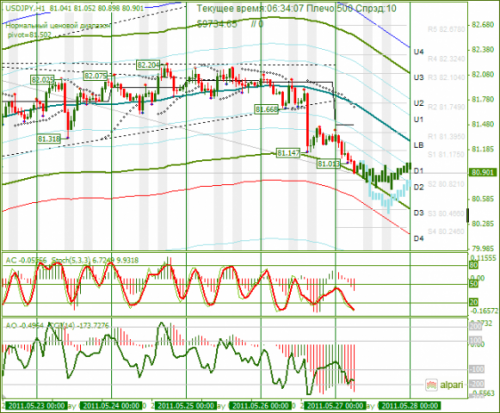This screenshot has height=413, width=500.
Task: Click the D4 channel label
Action: (x=418, y=238)
